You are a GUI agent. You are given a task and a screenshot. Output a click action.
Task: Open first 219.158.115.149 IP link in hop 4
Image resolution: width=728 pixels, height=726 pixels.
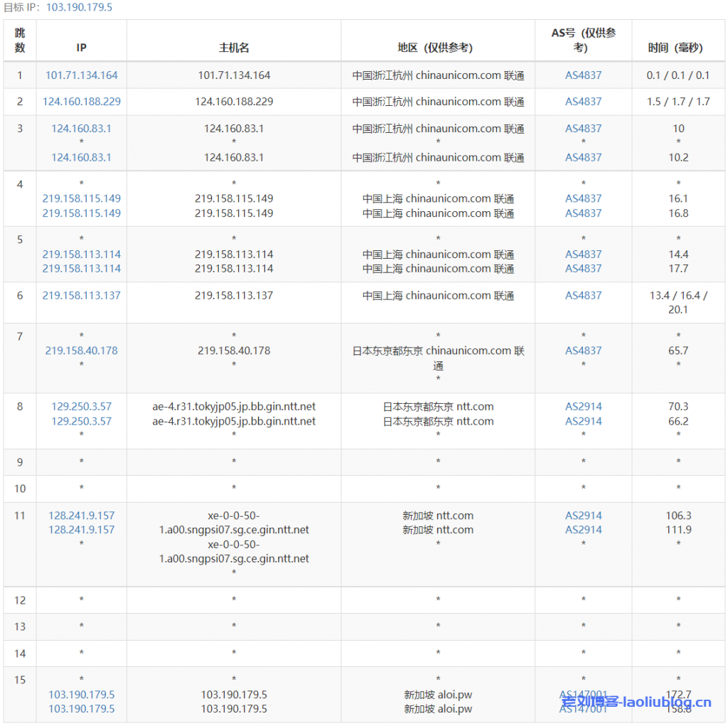(x=82, y=198)
